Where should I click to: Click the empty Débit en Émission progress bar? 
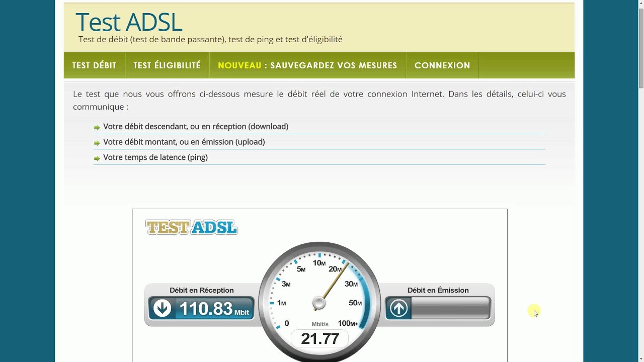coord(450,308)
